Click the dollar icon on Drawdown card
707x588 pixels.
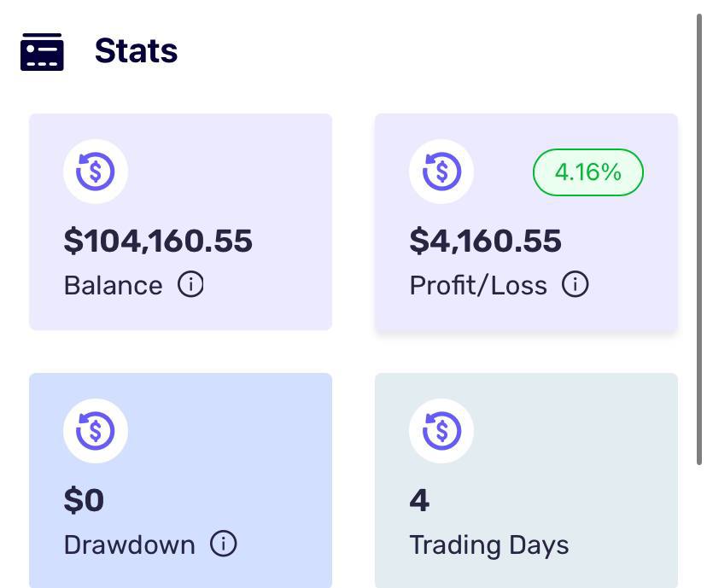pyautogui.click(x=96, y=431)
